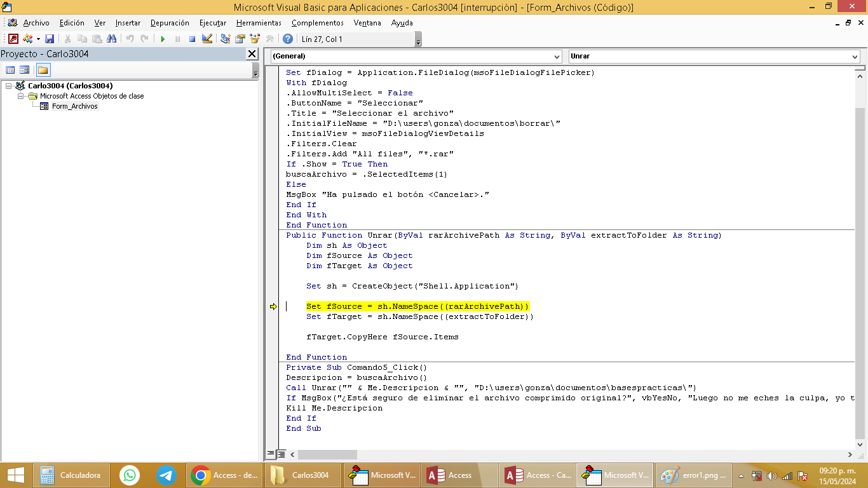Click the Kill Me.Descripcion code line
Viewport: 868px width, 488px height.
click(x=334, y=408)
